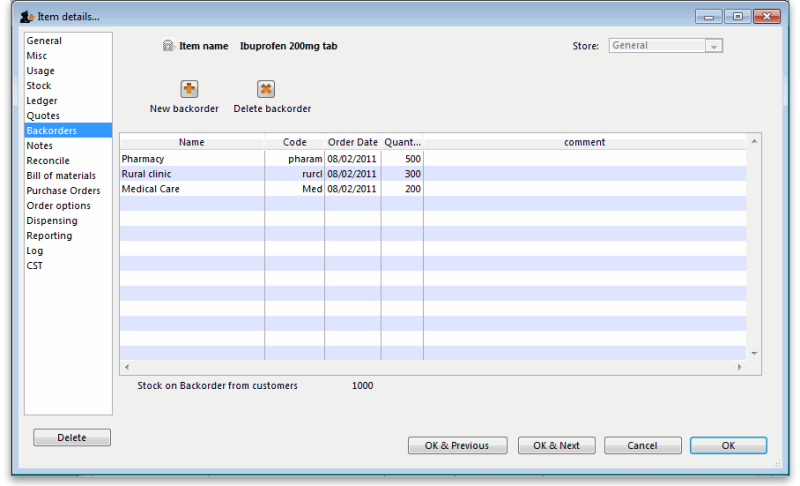Go to the Ledger section
The width and height of the screenshot is (800, 486).
68,100
